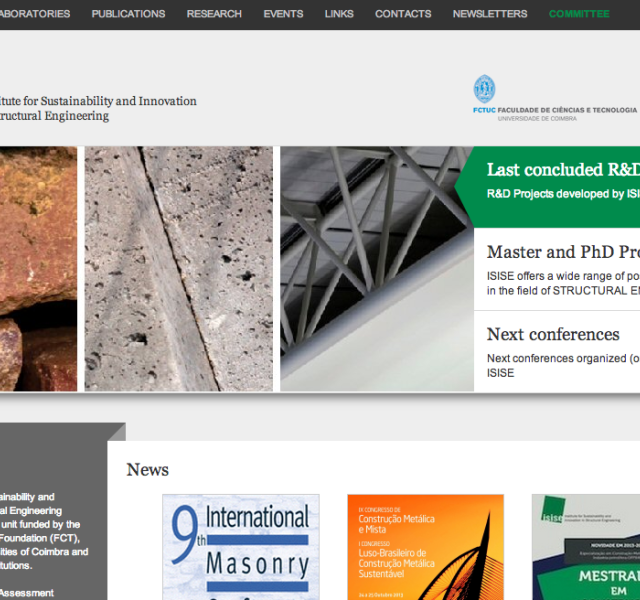Click 'Foundation (FCT),' sidebar text
This screenshot has width=640, height=600.
point(40,538)
